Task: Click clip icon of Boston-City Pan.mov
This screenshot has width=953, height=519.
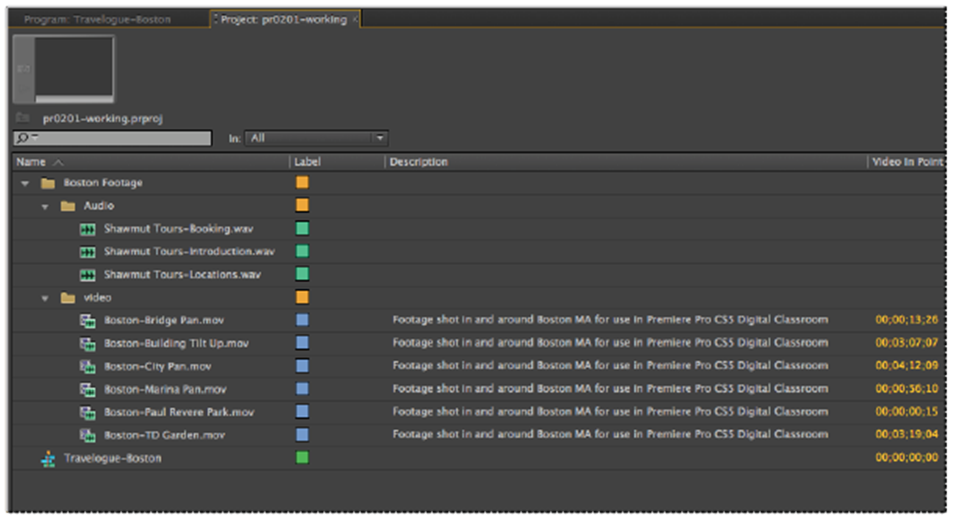Action: [x=88, y=366]
